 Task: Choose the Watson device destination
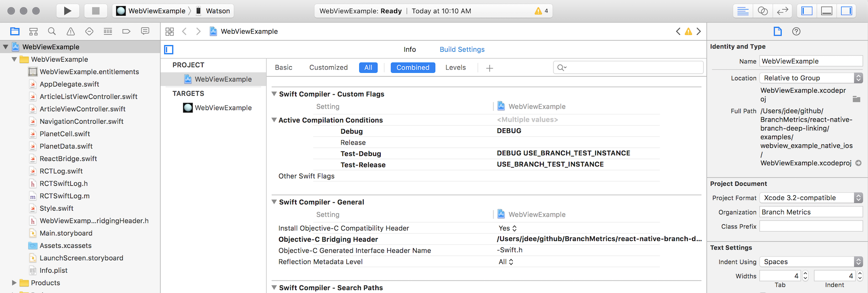213,11
